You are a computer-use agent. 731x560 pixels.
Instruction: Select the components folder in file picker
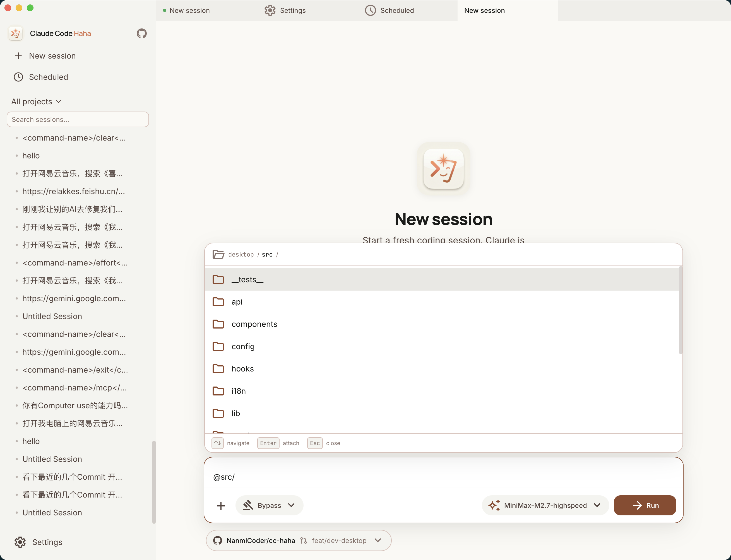click(x=254, y=324)
